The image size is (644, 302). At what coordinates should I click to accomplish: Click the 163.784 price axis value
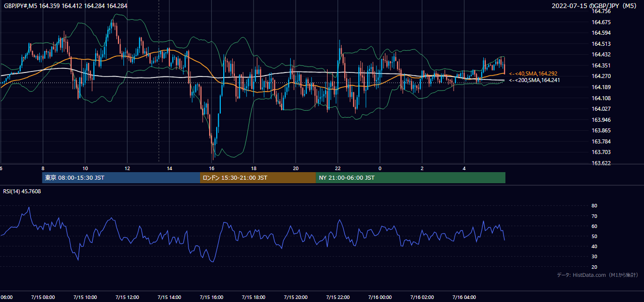[601, 141]
